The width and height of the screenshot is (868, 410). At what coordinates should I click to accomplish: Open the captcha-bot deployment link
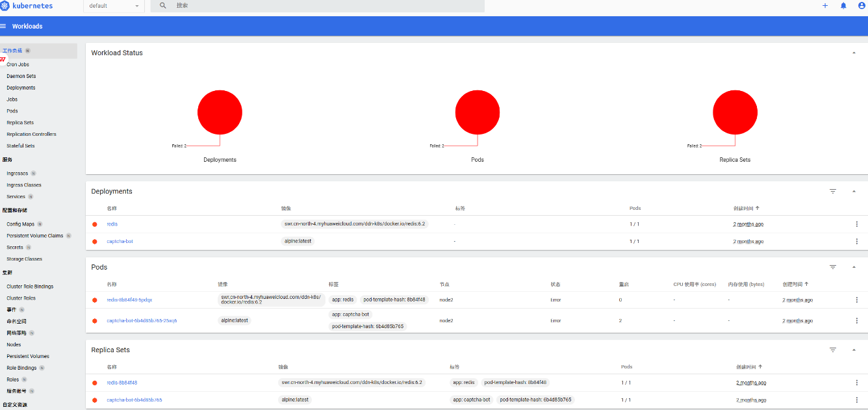pos(120,242)
